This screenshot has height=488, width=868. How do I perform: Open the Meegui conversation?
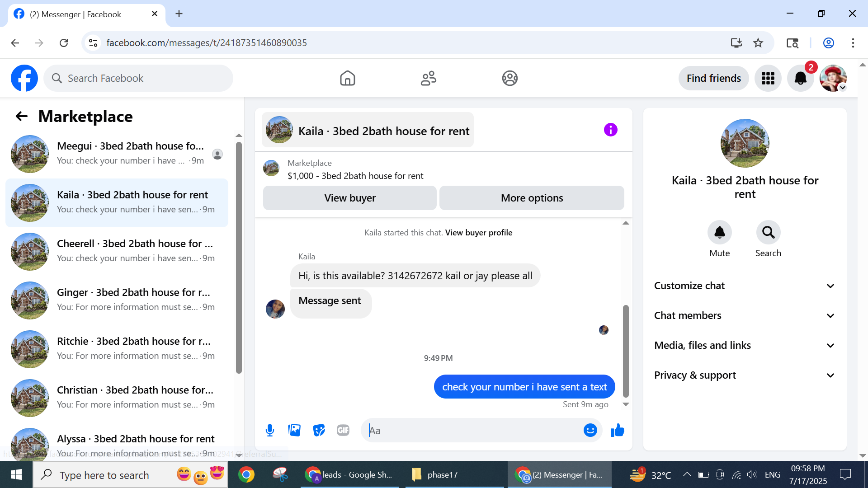pyautogui.click(x=117, y=154)
